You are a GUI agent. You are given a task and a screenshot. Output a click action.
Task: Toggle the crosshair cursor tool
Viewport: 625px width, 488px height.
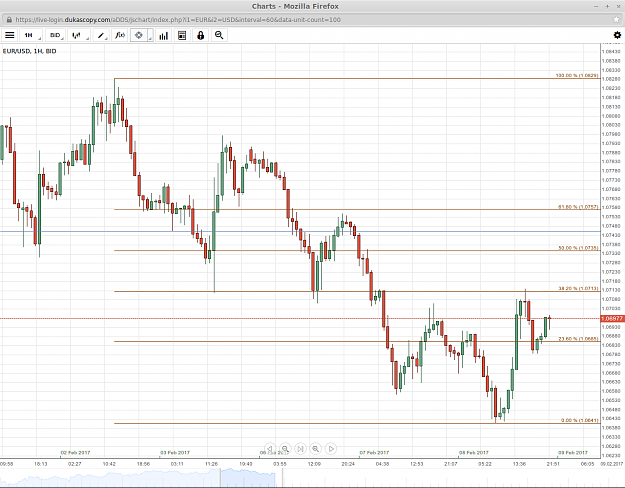pos(139,35)
